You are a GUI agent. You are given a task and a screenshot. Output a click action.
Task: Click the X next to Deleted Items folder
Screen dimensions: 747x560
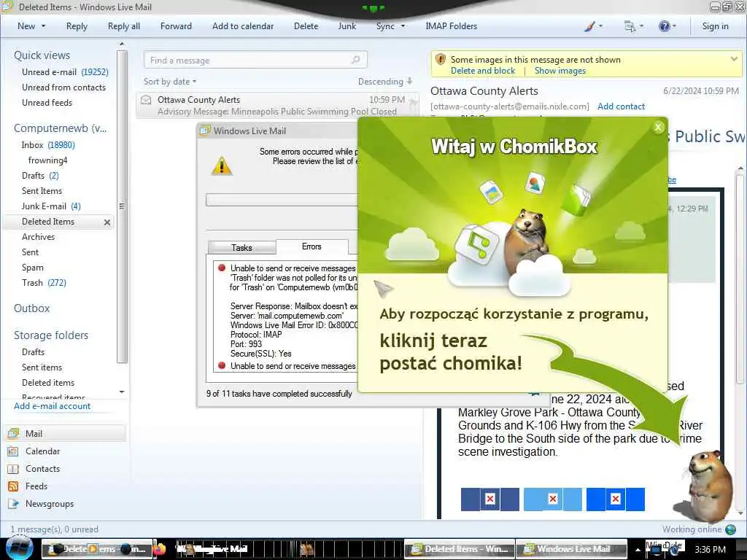107,222
